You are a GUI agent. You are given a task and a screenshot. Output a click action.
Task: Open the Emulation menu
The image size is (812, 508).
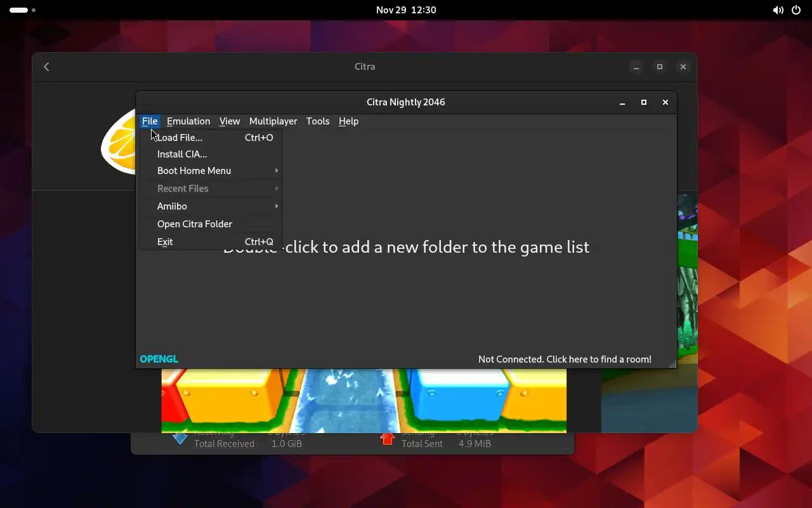click(188, 121)
